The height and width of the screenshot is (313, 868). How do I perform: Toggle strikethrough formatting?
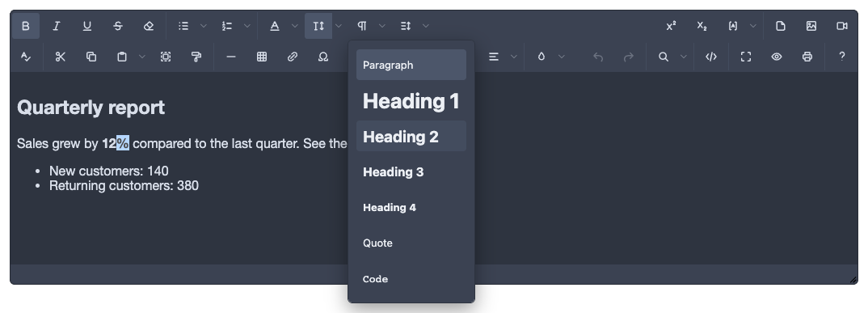tap(118, 26)
